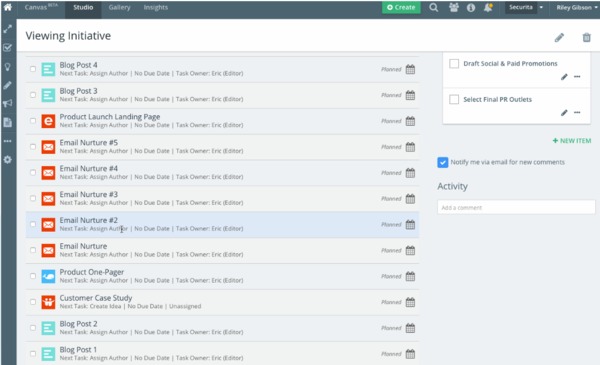Open the search magnifier icon
Screen dimensions: 600x365
[433, 7]
